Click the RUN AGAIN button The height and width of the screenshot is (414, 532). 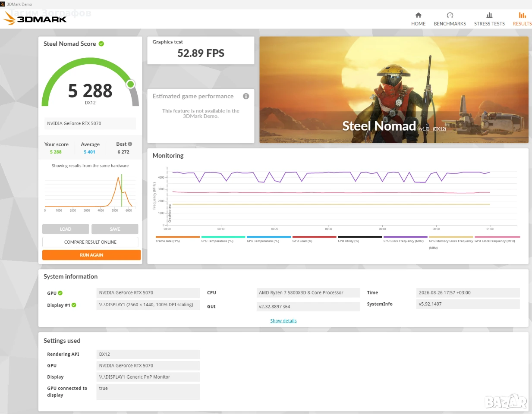coord(91,255)
